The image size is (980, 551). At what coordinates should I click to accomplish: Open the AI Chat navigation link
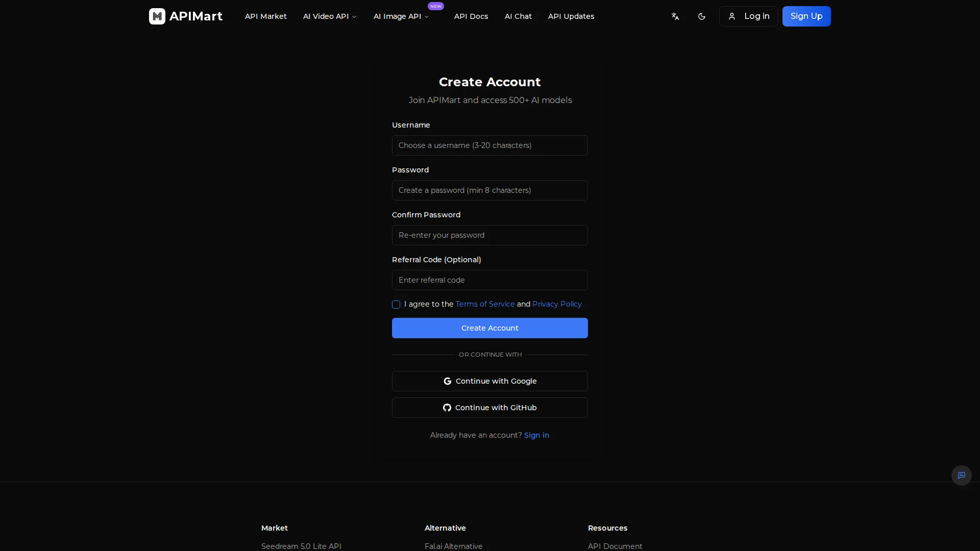(x=518, y=16)
